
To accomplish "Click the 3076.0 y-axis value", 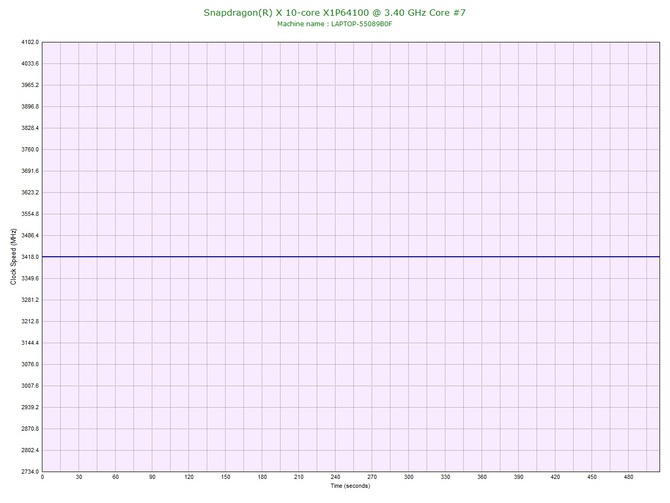I will tap(30, 364).
